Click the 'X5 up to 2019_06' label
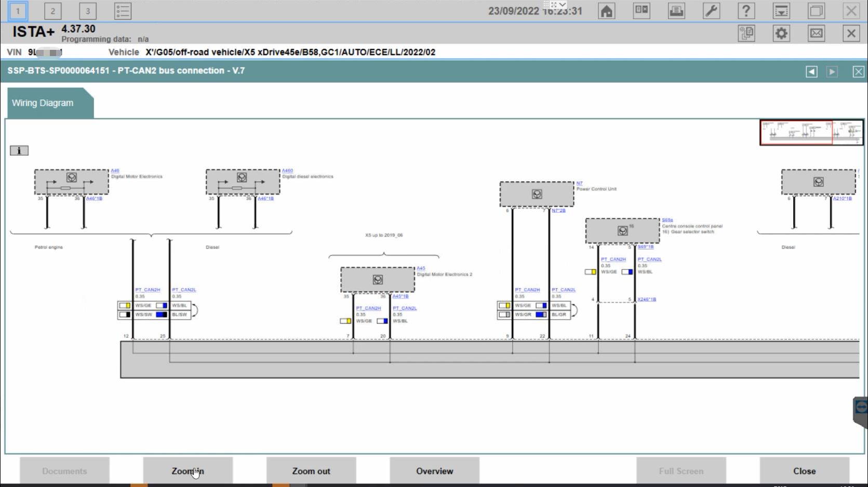The height and width of the screenshot is (487, 868). (384, 235)
